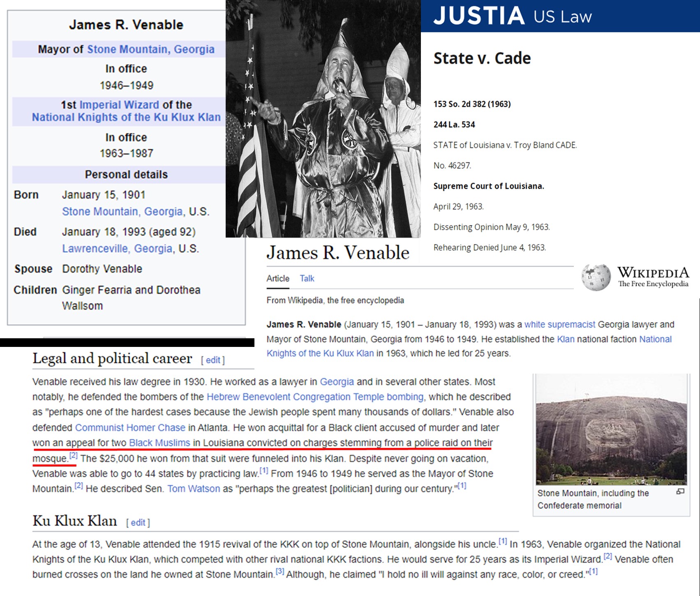This screenshot has height=596, width=700.
Task: Click the Dissenting Opinion May 9, 1963 line
Action: pyautogui.click(x=492, y=227)
